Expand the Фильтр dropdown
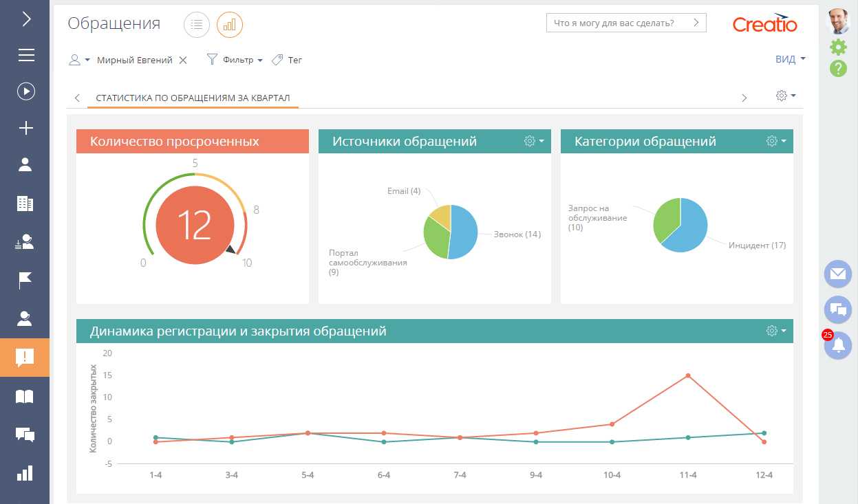 coord(235,61)
